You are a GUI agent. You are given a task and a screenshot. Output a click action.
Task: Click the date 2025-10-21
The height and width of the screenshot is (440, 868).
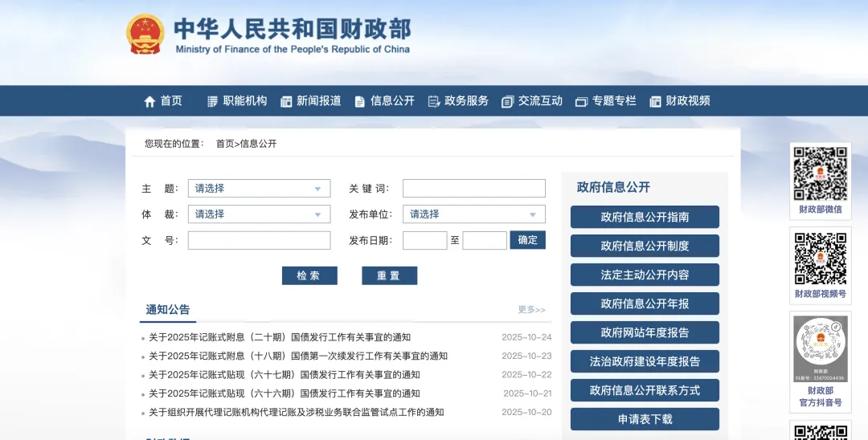coord(527,393)
